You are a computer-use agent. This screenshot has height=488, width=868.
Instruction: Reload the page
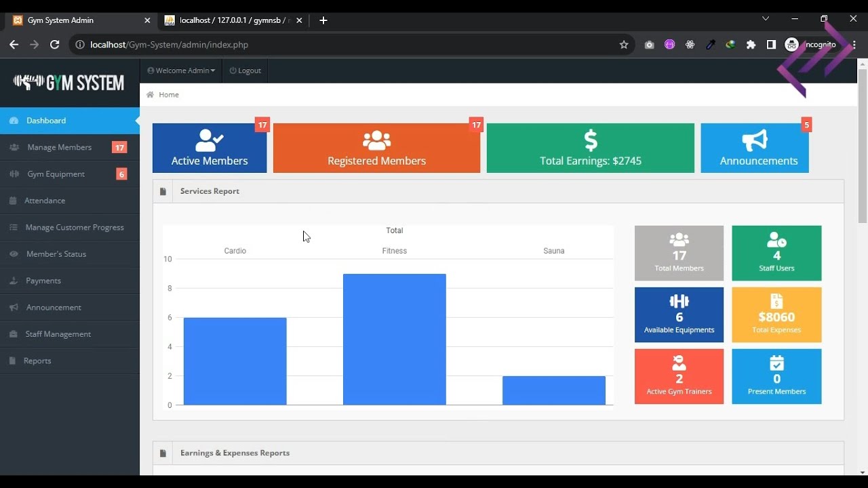(x=55, y=45)
